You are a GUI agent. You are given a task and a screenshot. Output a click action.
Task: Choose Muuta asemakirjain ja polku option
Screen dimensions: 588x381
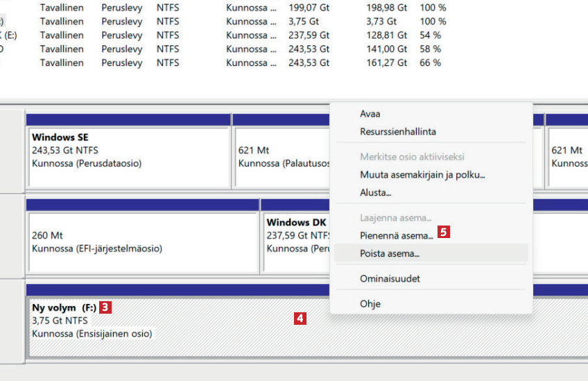422,175
